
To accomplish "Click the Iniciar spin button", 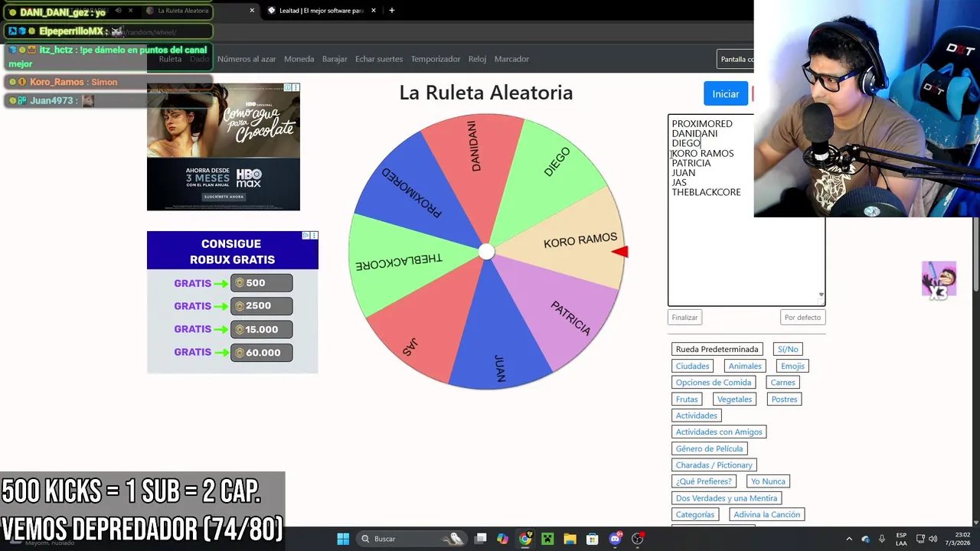I will (726, 93).
